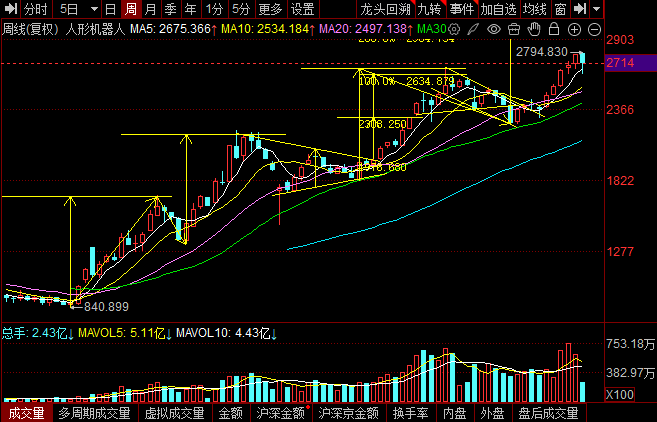
Task: Open 设置 settings
Action: point(303,9)
